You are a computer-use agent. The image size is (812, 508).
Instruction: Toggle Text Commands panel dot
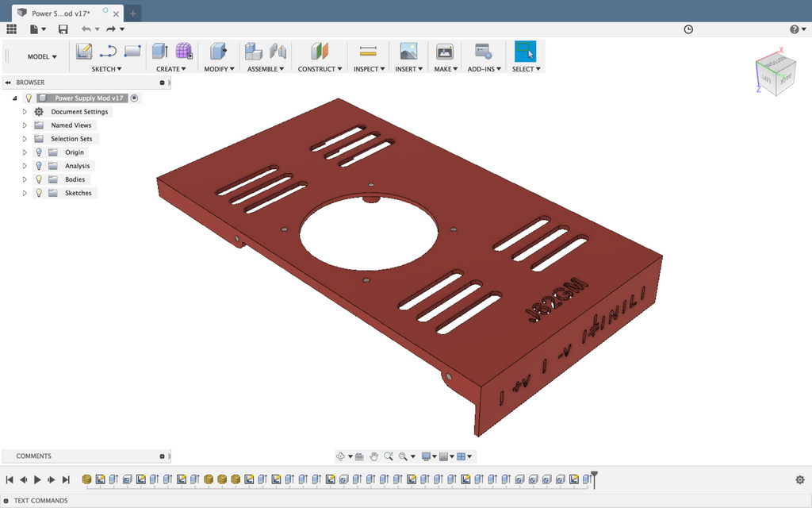click(x=6, y=501)
